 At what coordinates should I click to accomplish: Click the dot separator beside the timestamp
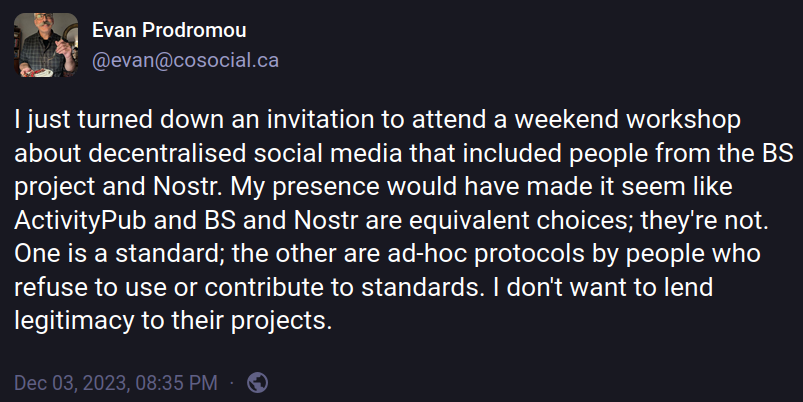click(231, 382)
